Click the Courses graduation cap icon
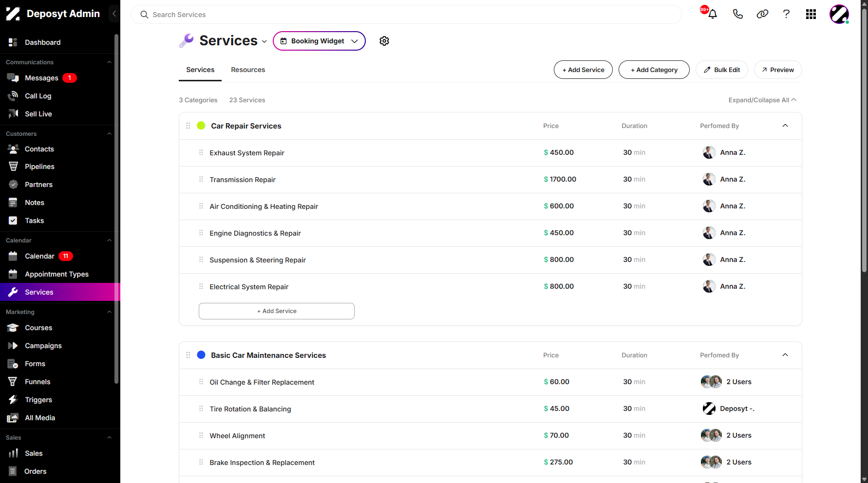The image size is (868, 483). tap(13, 328)
